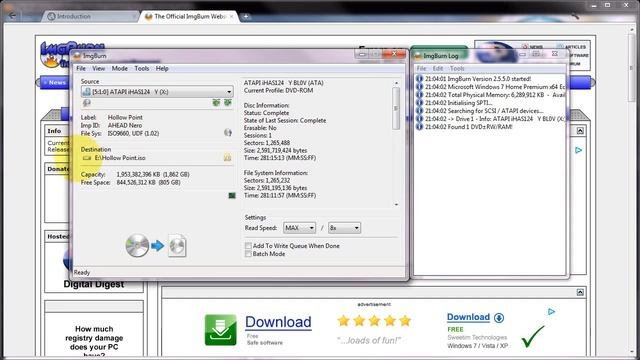Enable Batch Mode checkbox
The image size is (640, 360).
[248, 254]
